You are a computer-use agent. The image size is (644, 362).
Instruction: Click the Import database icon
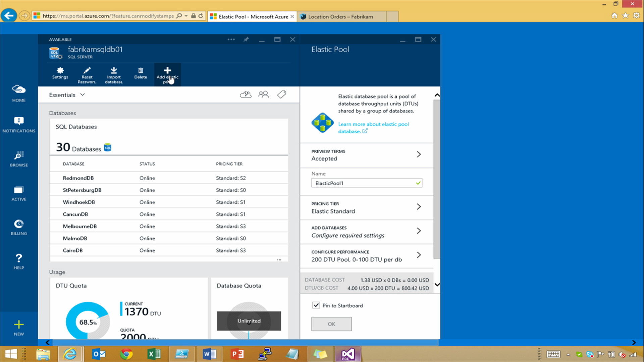(114, 70)
